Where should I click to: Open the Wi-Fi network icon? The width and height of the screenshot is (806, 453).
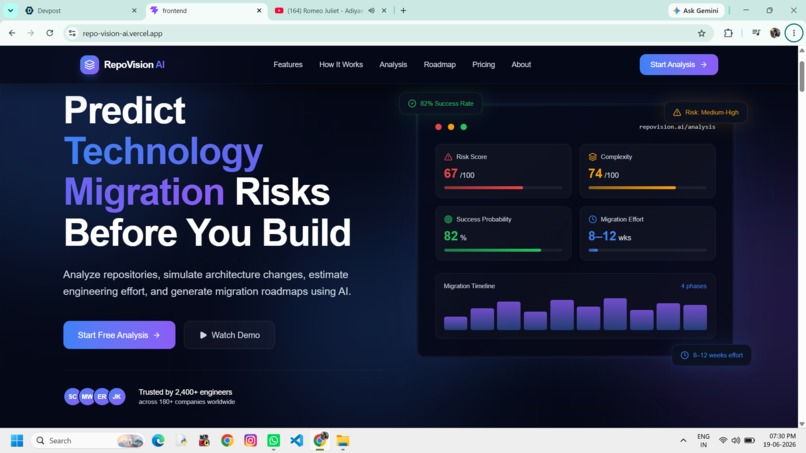[x=723, y=441]
